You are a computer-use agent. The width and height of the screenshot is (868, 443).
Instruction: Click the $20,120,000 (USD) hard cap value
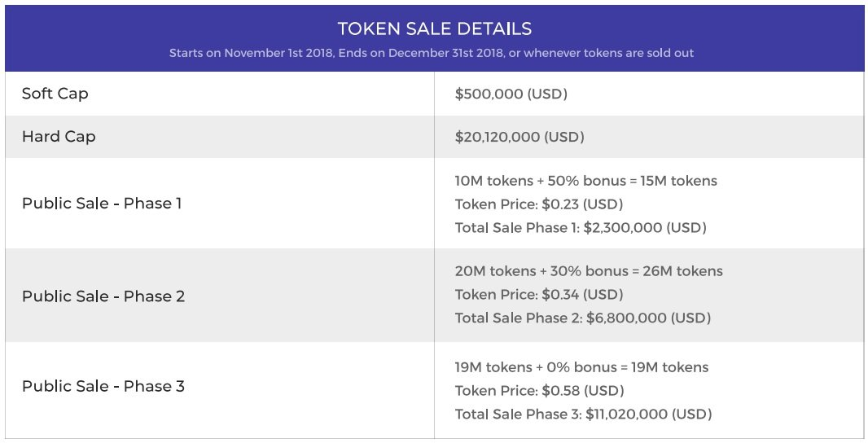[x=519, y=137]
